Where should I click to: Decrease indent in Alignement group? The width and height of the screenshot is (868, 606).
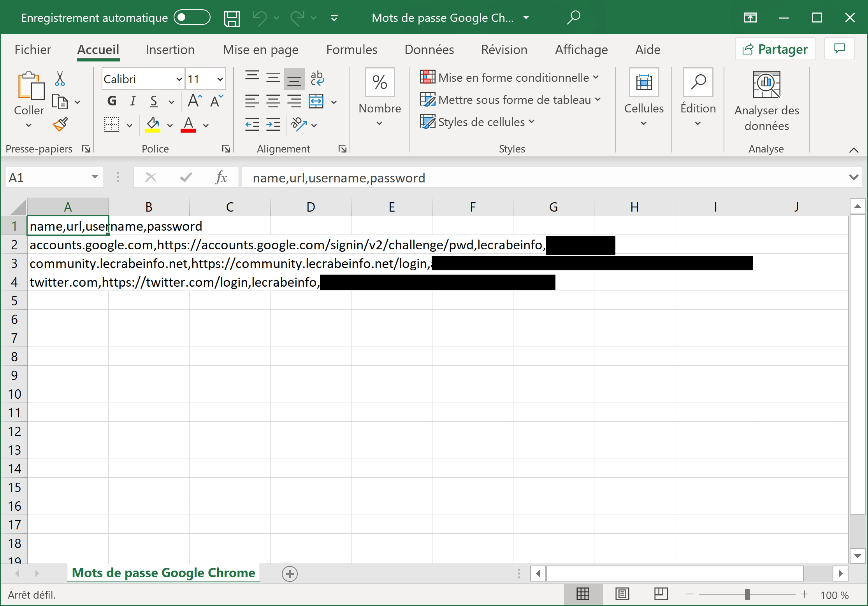(x=252, y=124)
